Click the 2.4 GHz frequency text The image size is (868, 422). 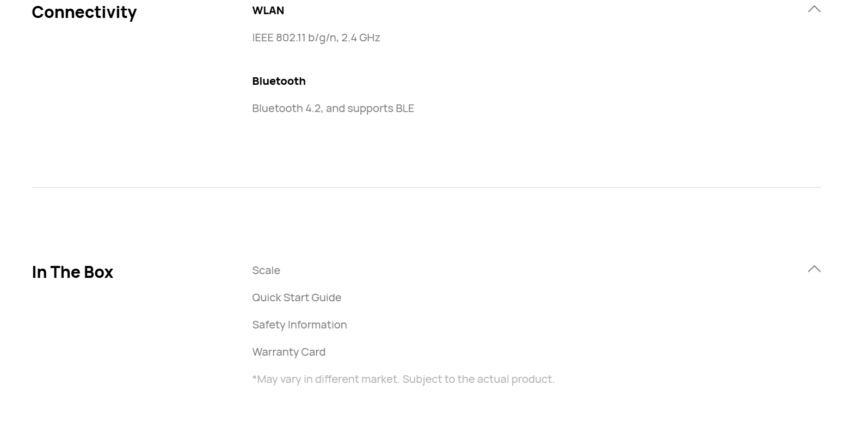click(x=361, y=38)
